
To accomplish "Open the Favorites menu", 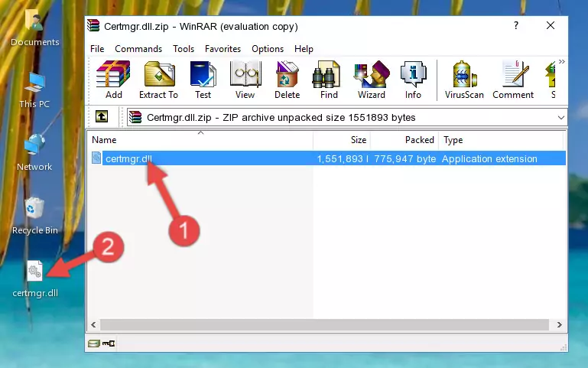I will pos(223,49).
